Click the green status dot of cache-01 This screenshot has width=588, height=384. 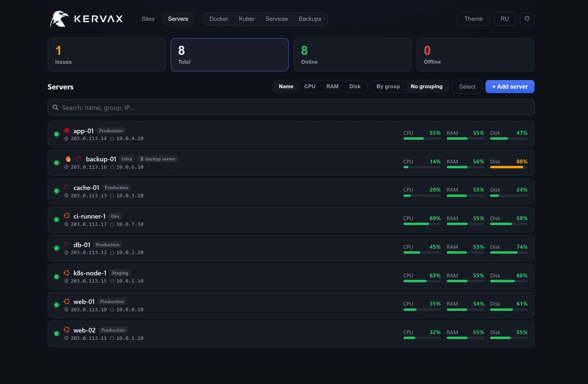[x=56, y=191]
